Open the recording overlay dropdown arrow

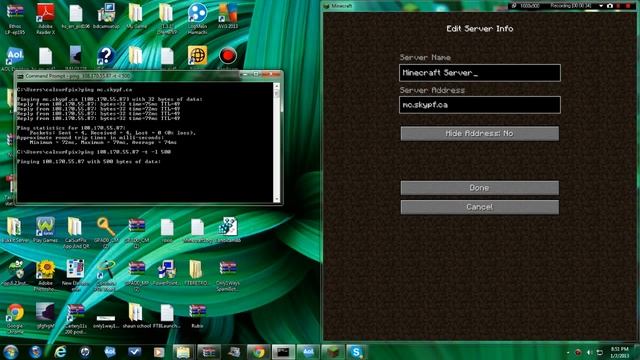coord(601,6)
